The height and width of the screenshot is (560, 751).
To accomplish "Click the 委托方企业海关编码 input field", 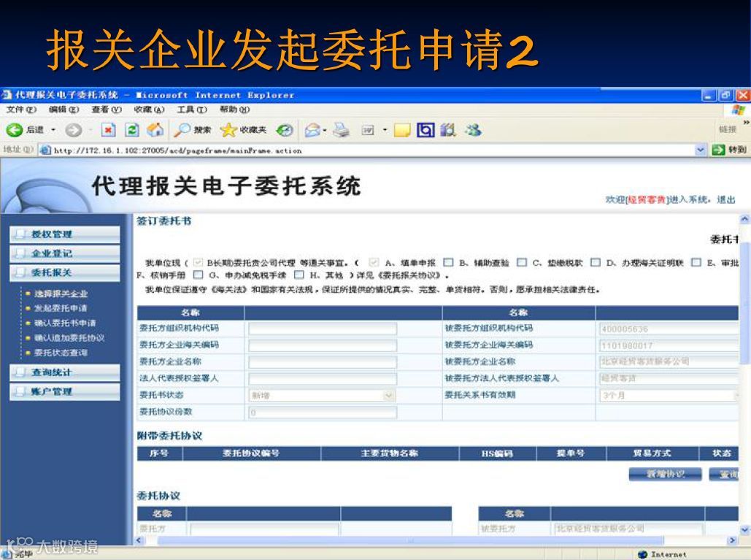I will (323, 345).
